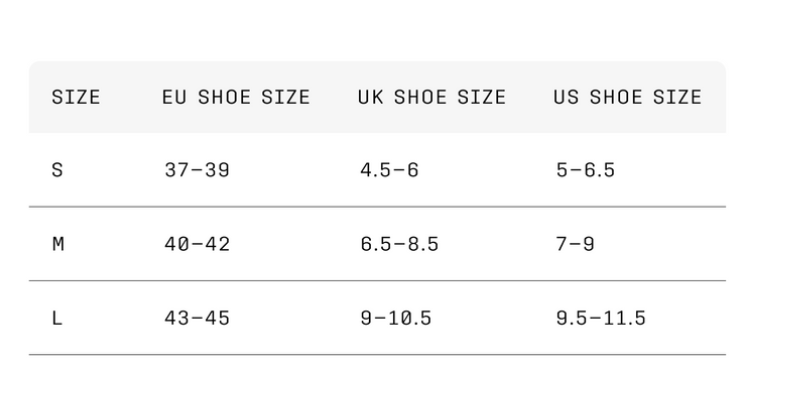
Task: Select the EU 43–45 cell
Action: [x=197, y=318]
